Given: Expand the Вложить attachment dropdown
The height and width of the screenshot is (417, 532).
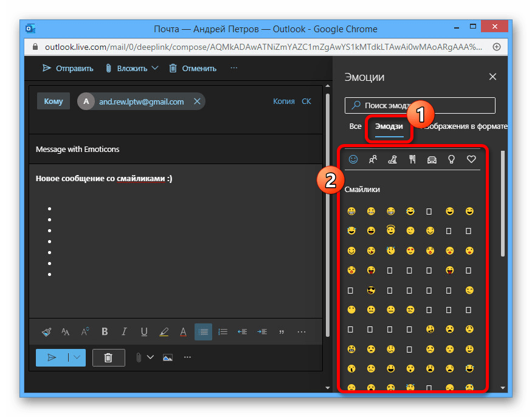Looking at the screenshot, I should [155, 68].
